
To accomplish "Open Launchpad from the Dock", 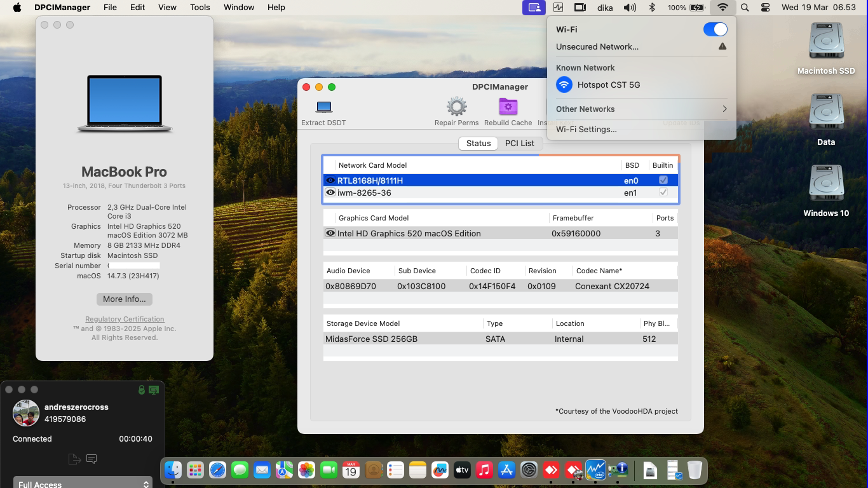I will coord(194,470).
